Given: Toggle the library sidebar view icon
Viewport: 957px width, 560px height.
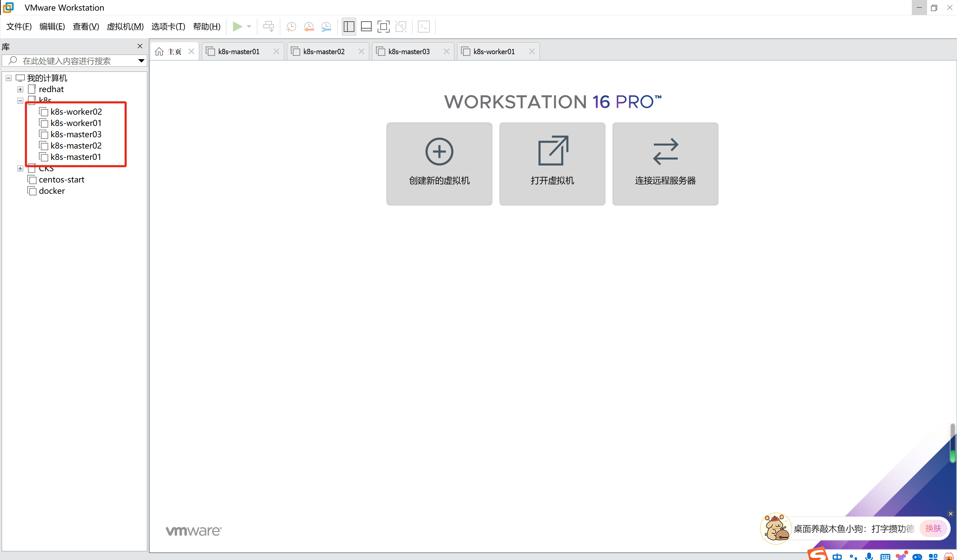Looking at the screenshot, I should pos(349,27).
